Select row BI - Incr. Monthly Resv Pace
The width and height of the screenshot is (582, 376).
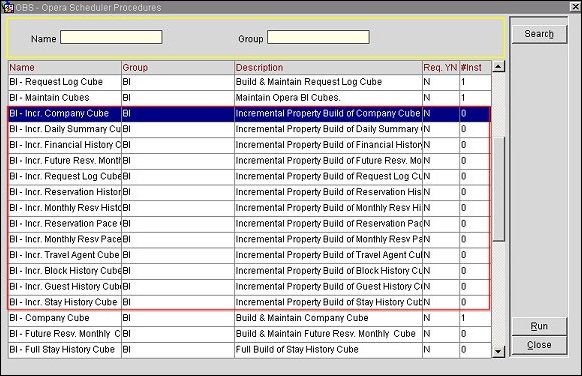tap(250, 239)
